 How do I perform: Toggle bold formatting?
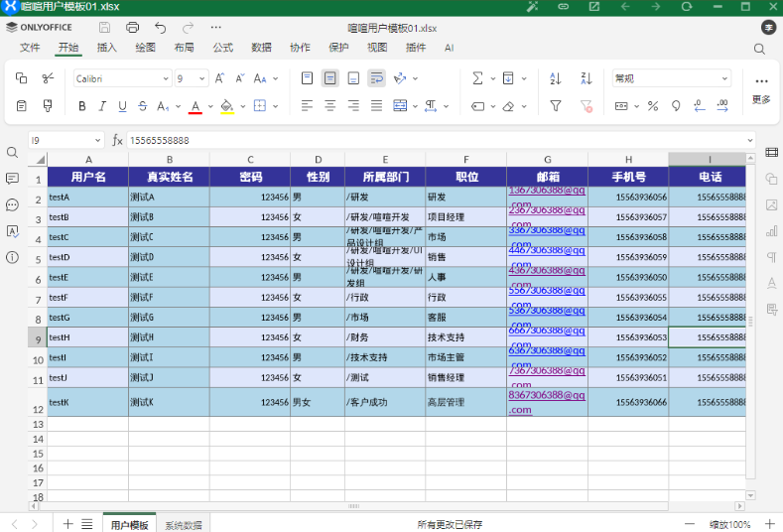point(82,106)
